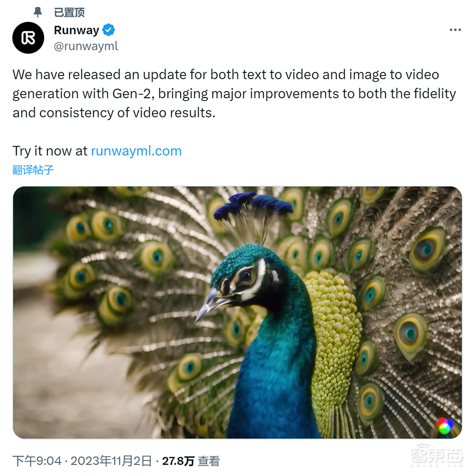Image resolution: width=473 pixels, height=476 pixels.
Task: Click the peacock's eye in the video
Action: (x=246, y=276)
